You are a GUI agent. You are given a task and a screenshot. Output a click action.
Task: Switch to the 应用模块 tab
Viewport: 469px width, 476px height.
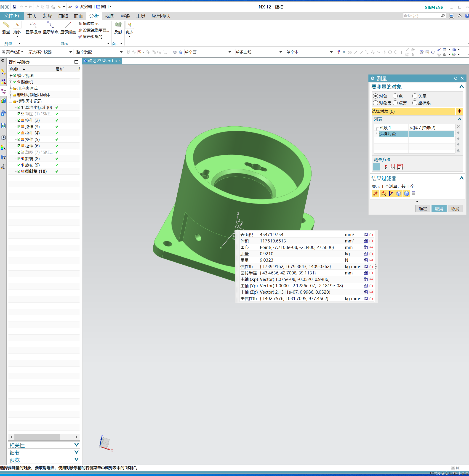tap(161, 16)
